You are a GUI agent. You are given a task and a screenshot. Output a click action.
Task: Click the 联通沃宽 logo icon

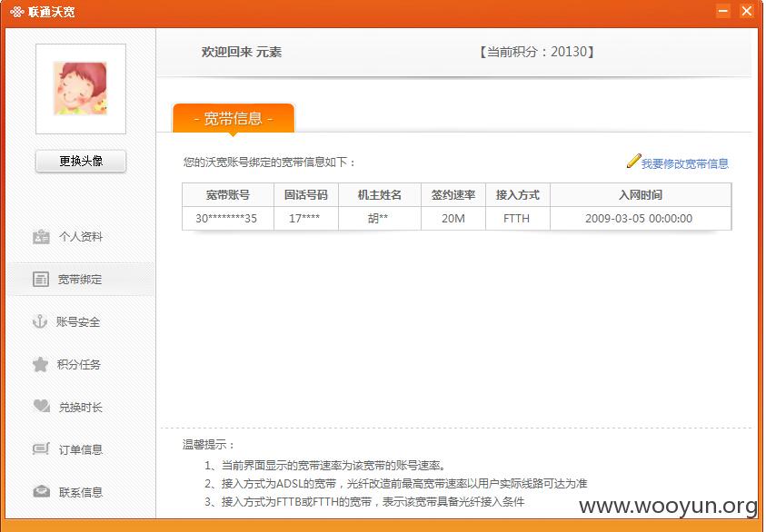click(x=17, y=12)
